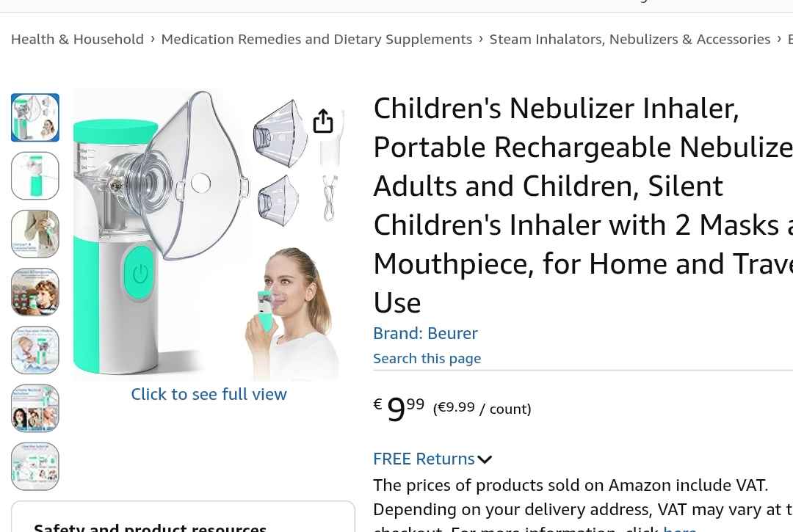Open Health & Household breadcrumb
Screen dimensions: 793x532
pos(77,39)
